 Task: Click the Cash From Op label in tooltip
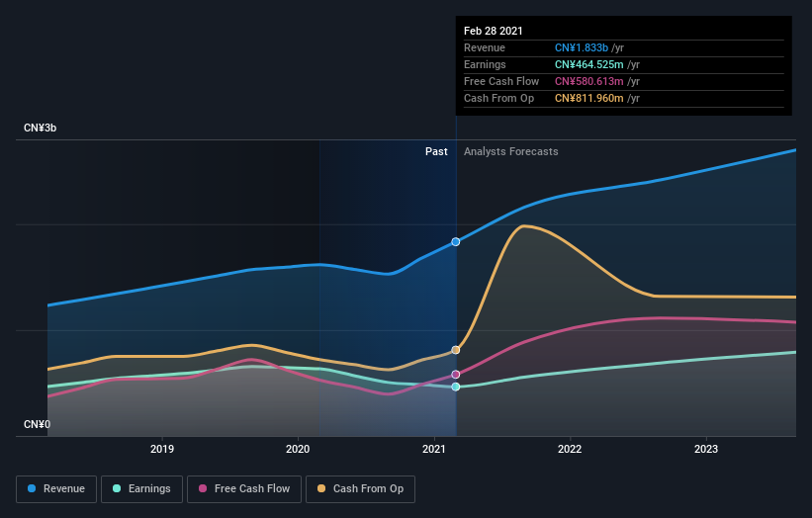pyautogui.click(x=498, y=98)
